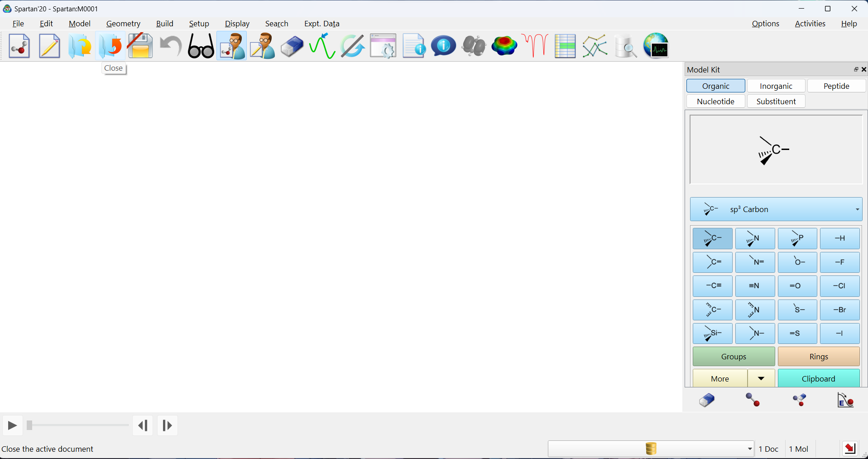Open the Output document icon
Screen dimensions: 868x459
pos(413,46)
